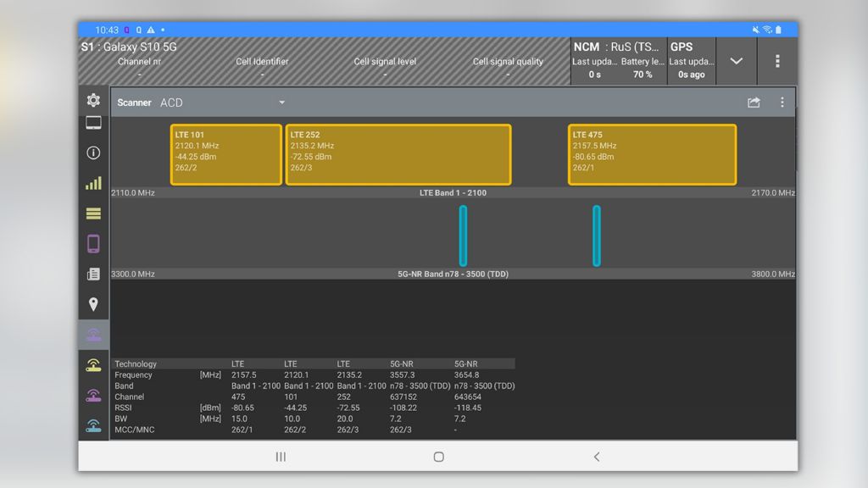This screenshot has width=868, height=488.
Task: Toggle the highlighted LTE 475 cell card
Action: pyautogui.click(x=653, y=154)
